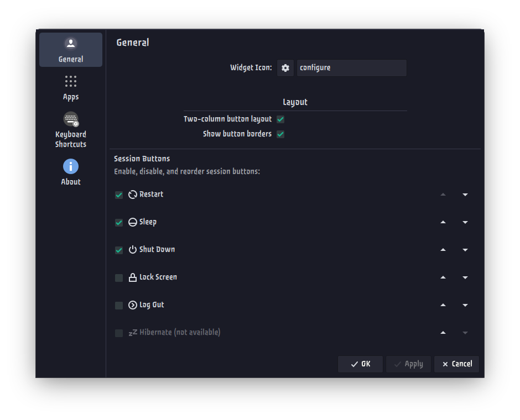Click the Session Buttons heading

[142, 159]
